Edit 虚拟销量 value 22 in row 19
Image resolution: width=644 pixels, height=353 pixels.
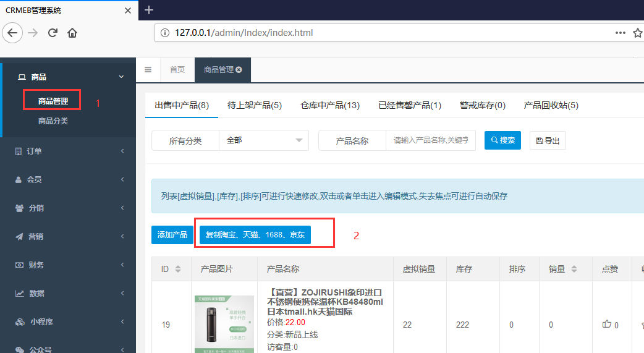pos(407,325)
